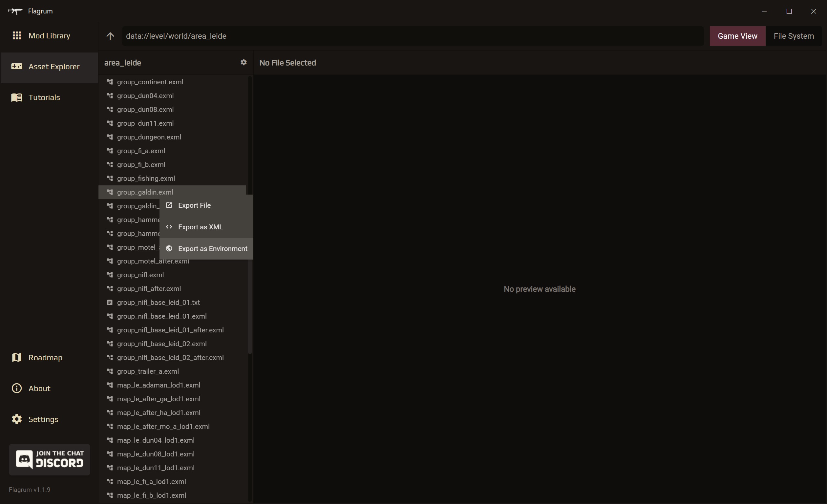
Task: Click the Roadmap map icon
Action: pos(16,357)
